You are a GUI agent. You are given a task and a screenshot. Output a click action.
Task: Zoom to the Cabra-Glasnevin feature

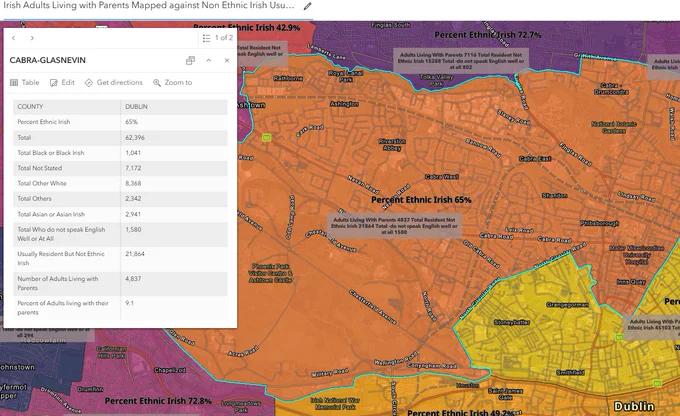click(x=173, y=82)
